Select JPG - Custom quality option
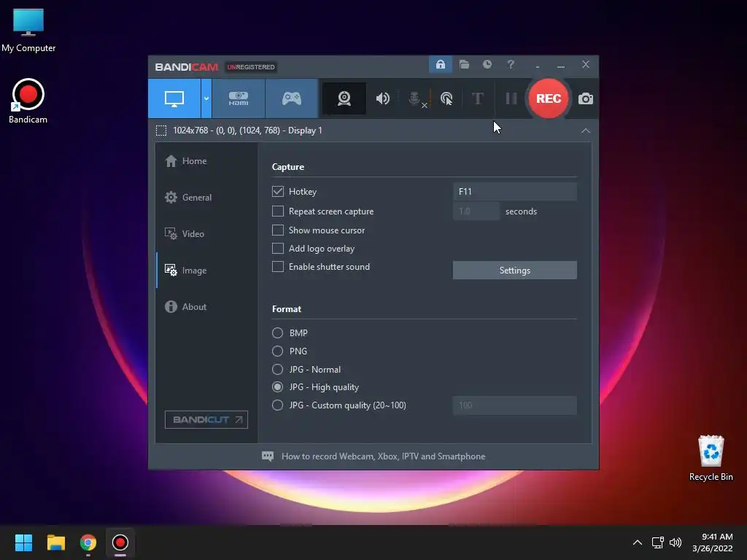The width and height of the screenshot is (747, 560). (277, 405)
